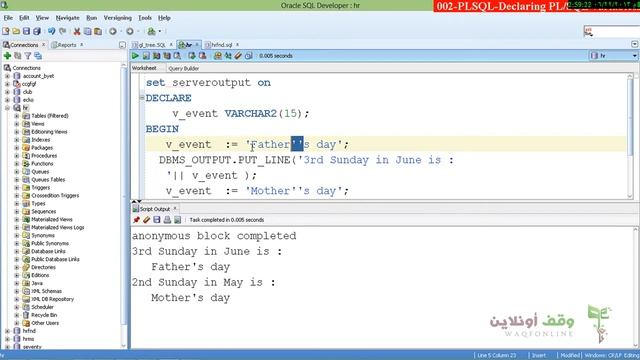Click the Save icon in main toolbar

pyautogui.click(x=27, y=31)
